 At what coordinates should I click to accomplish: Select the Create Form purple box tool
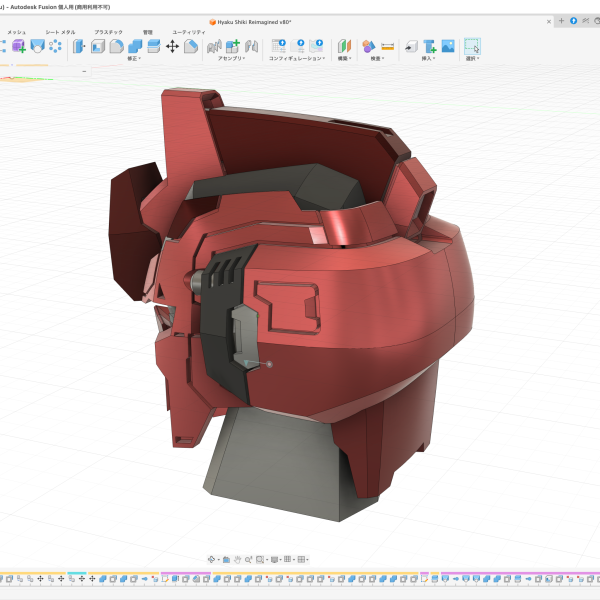pos(18,46)
